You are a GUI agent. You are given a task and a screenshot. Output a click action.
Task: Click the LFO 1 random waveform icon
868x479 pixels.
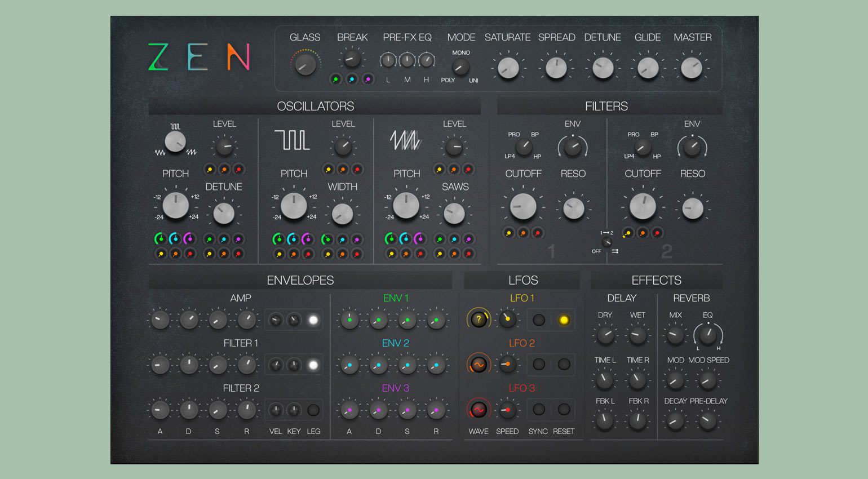tap(479, 320)
